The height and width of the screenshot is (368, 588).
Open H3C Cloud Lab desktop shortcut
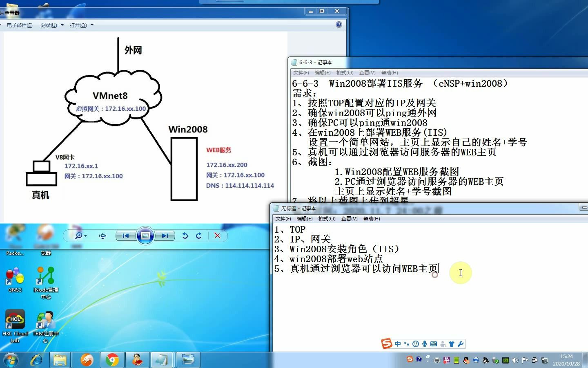pos(15,326)
